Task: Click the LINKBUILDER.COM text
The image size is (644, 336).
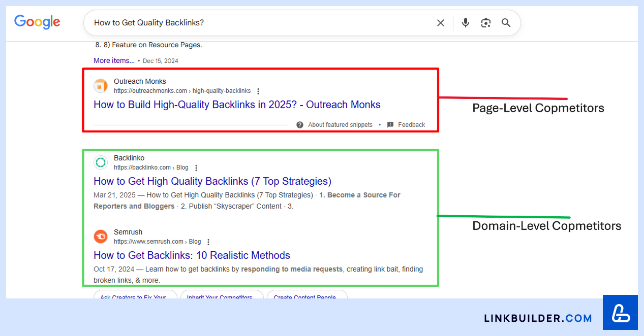Action: 538,318
